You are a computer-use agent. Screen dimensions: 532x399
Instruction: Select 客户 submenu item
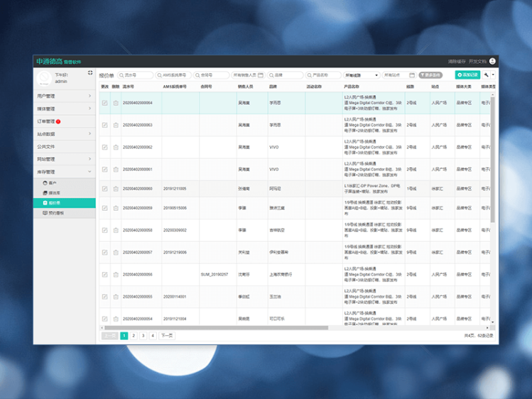pos(64,183)
